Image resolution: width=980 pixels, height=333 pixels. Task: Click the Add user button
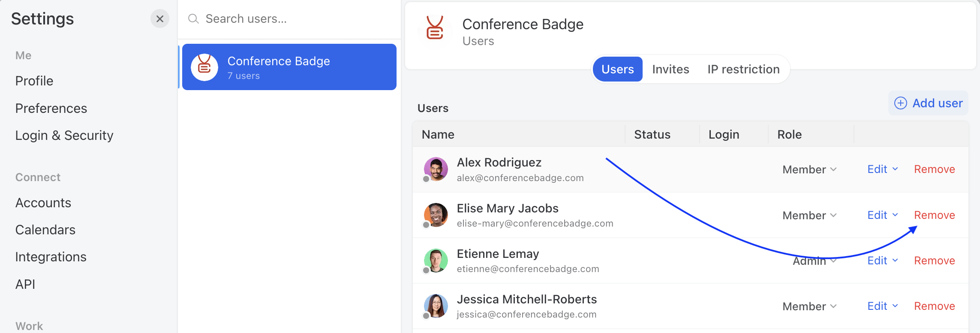point(928,103)
